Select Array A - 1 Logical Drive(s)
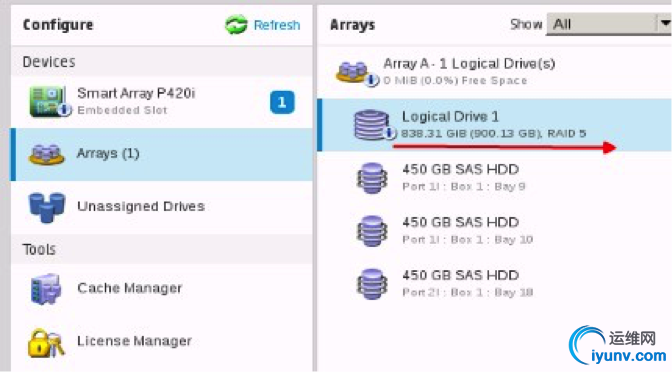The height and width of the screenshot is (372, 672). click(x=495, y=72)
